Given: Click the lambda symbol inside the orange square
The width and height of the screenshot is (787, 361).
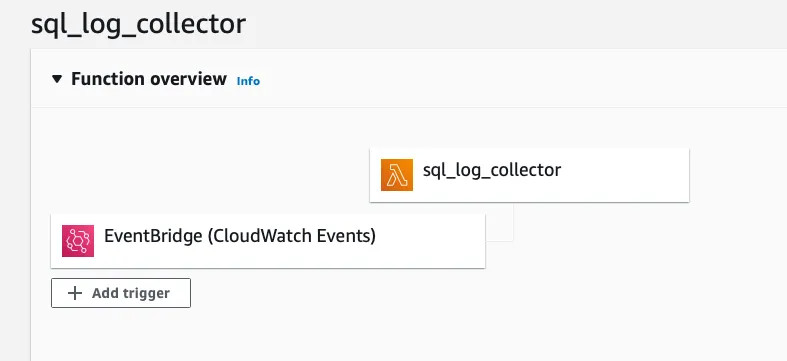Looking at the screenshot, I should pyautogui.click(x=397, y=175).
